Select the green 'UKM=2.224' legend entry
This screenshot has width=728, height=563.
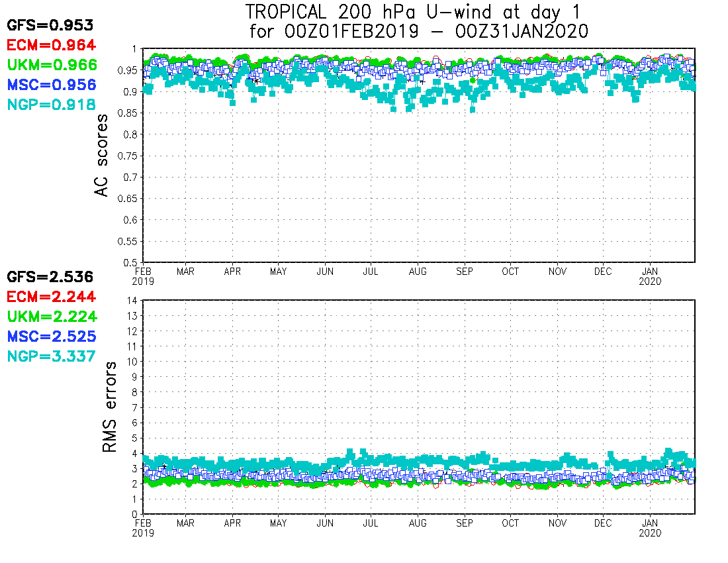point(52,317)
